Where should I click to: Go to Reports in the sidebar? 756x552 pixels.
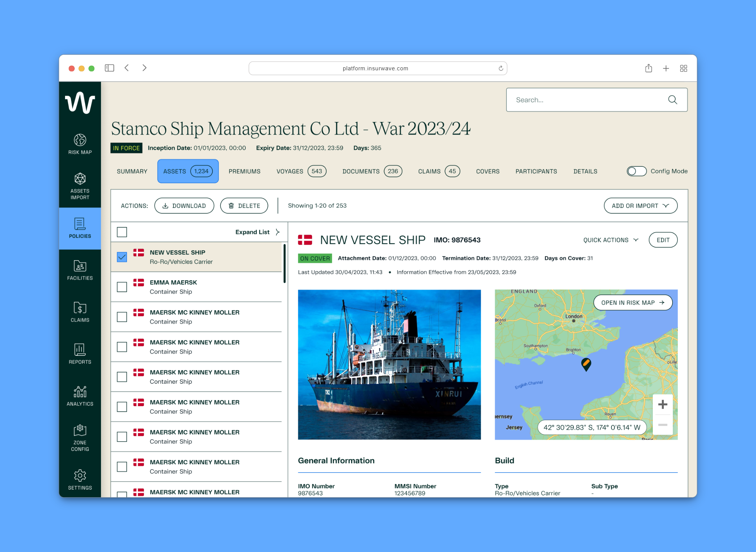(80, 354)
